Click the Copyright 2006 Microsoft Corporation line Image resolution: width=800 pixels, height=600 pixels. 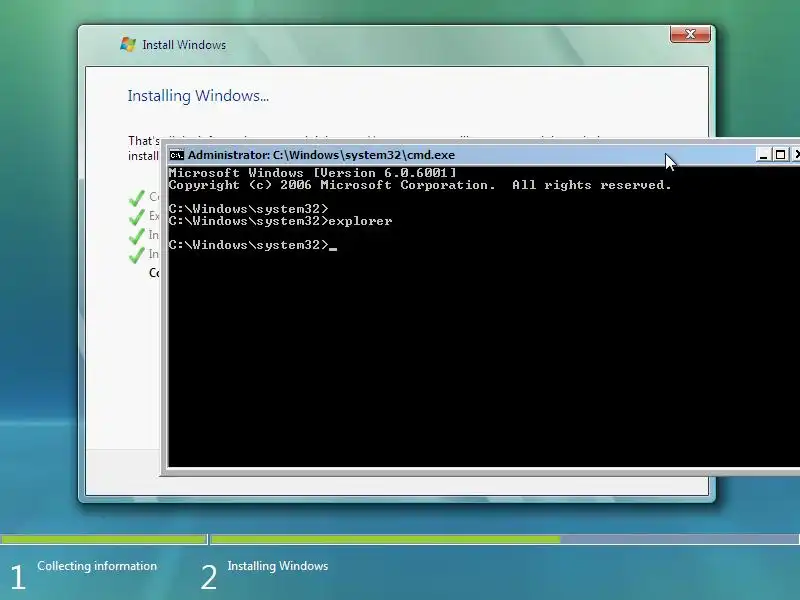point(420,185)
